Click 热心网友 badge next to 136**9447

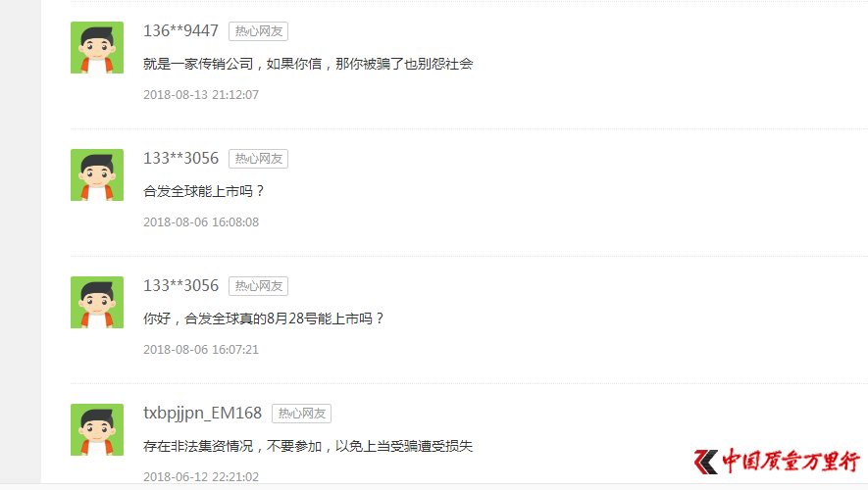259,31
